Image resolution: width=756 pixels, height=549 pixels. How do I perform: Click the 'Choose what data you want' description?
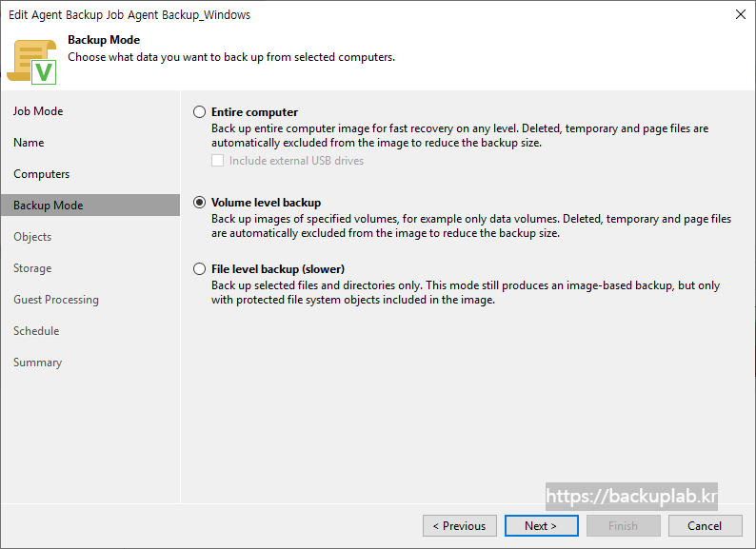coord(231,57)
